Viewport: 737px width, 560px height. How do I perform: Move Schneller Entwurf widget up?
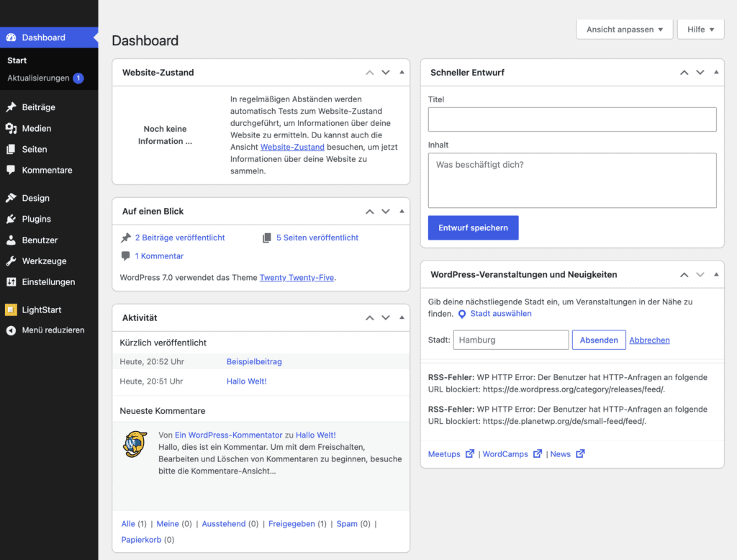tap(684, 73)
